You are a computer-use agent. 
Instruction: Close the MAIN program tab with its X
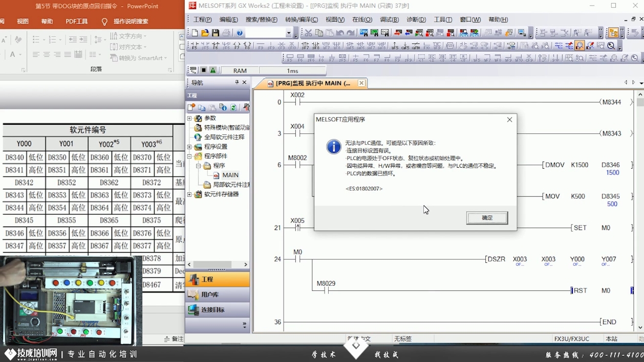361,83
